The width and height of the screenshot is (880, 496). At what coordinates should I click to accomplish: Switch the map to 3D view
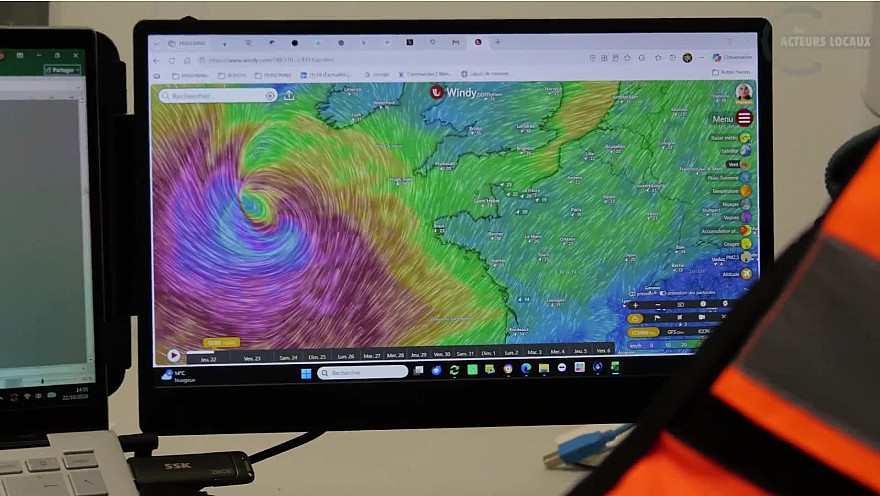[680, 305]
